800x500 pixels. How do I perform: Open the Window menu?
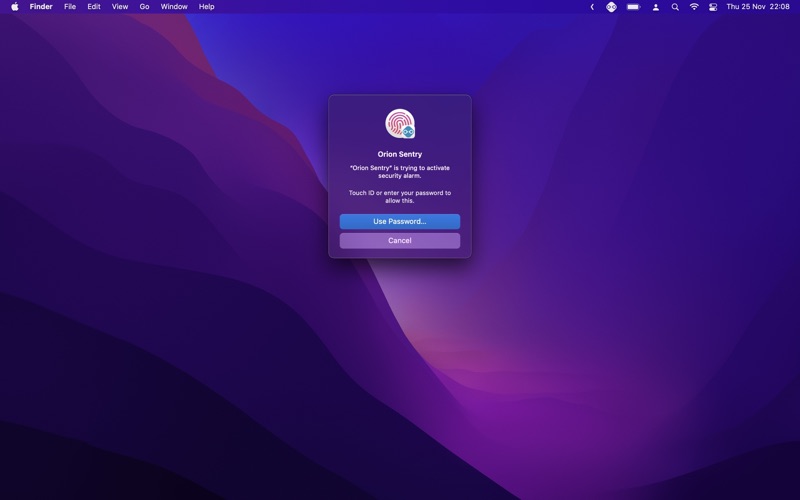point(174,7)
